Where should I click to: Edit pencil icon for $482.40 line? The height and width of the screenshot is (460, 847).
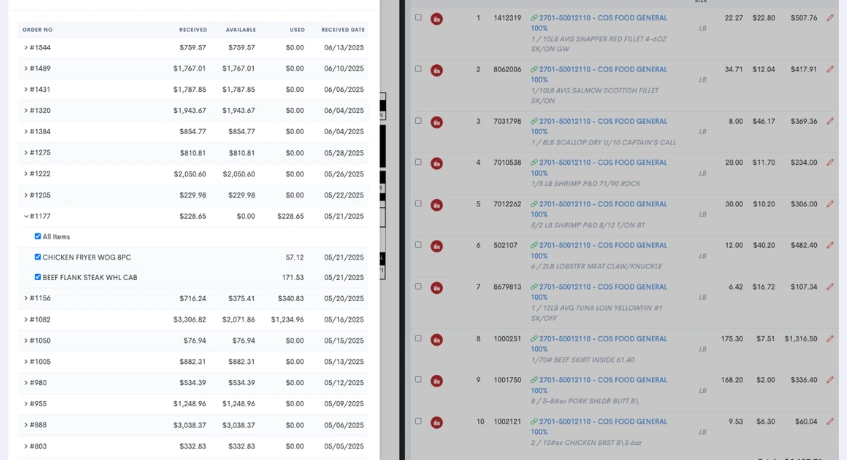pyautogui.click(x=830, y=245)
